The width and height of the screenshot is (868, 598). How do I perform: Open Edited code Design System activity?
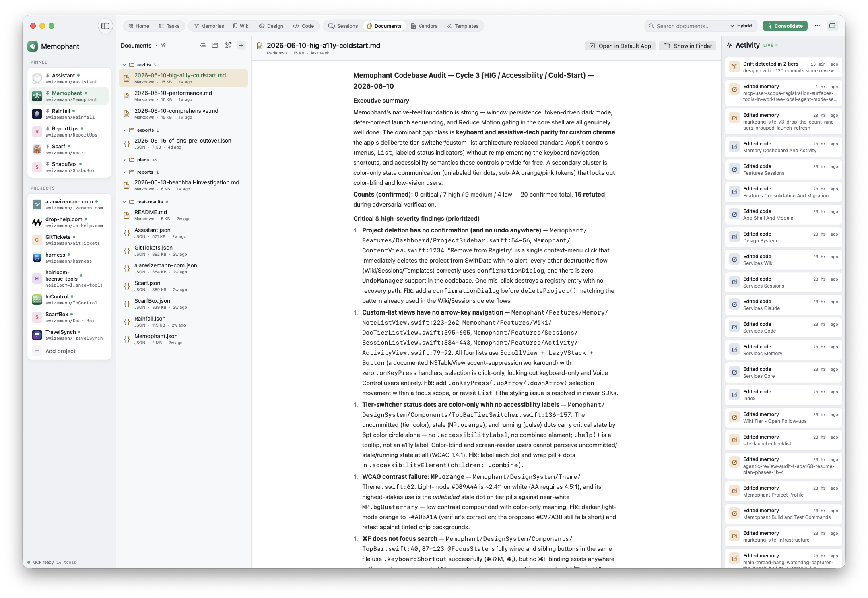pos(783,237)
